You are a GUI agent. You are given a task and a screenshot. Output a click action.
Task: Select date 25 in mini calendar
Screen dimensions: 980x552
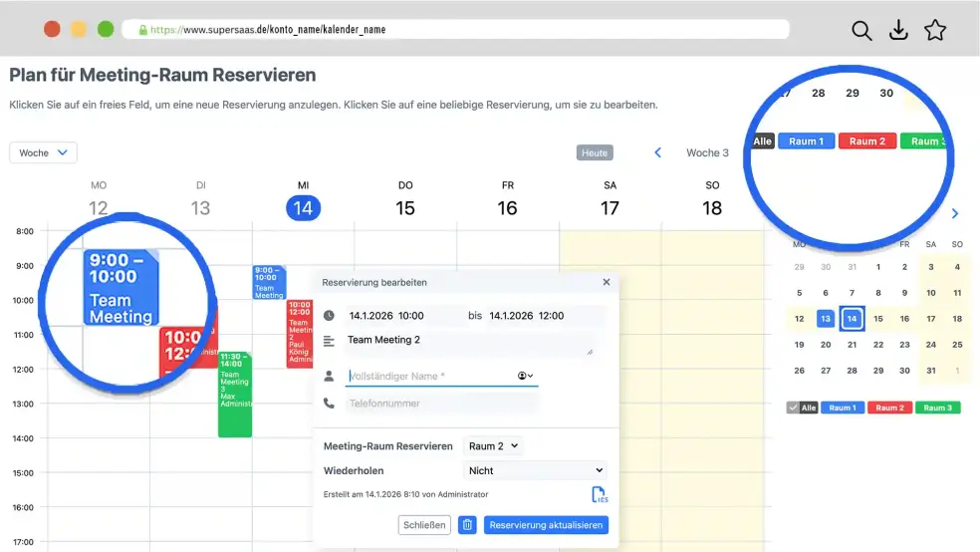point(957,345)
